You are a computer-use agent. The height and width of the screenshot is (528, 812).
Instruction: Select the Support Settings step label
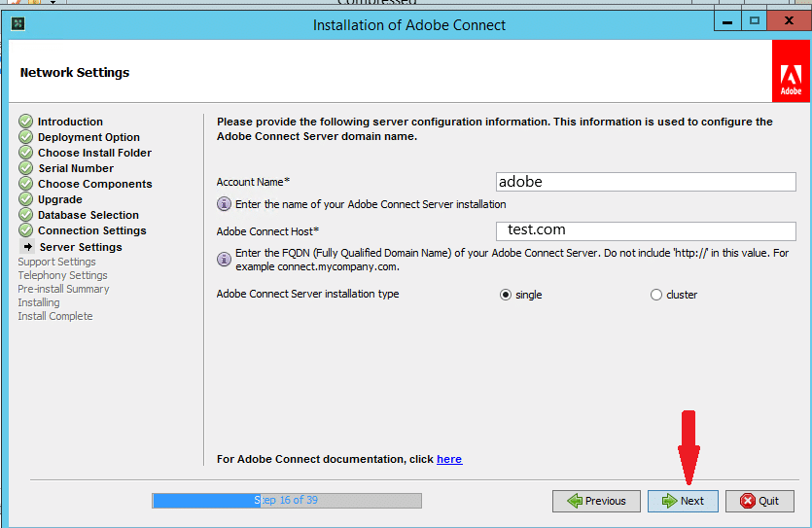click(57, 262)
